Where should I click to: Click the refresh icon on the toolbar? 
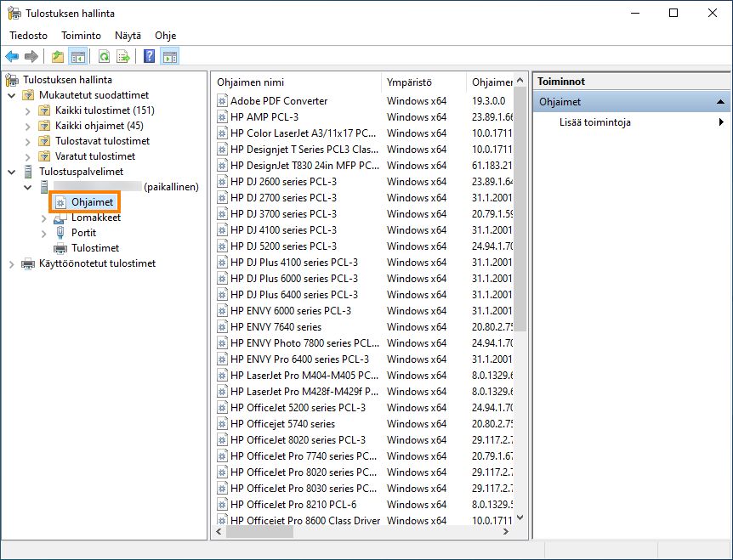(x=104, y=56)
